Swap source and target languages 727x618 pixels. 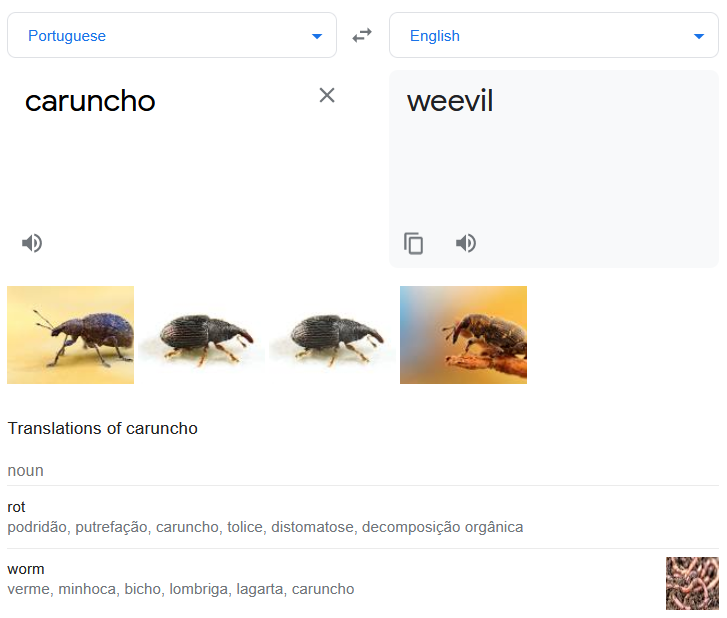coord(362,36)
